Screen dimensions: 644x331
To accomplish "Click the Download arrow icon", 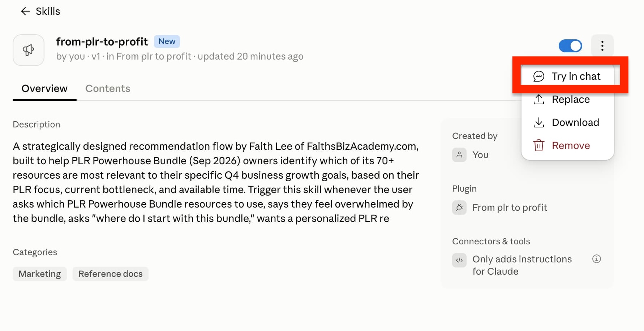I will pyautogui.click(x=538, y=123).
